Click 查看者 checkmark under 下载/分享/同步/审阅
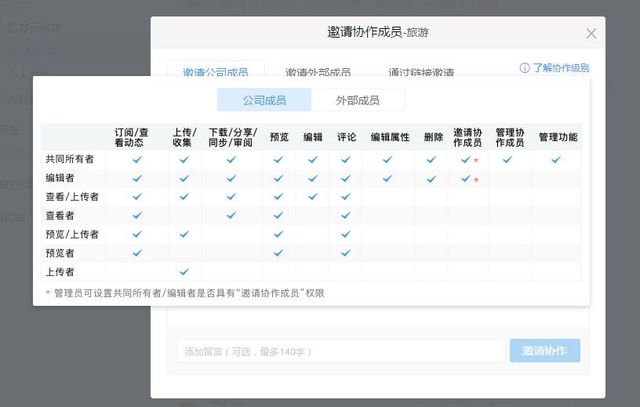This screenshot has height=407, width=640. click(231, 215)
